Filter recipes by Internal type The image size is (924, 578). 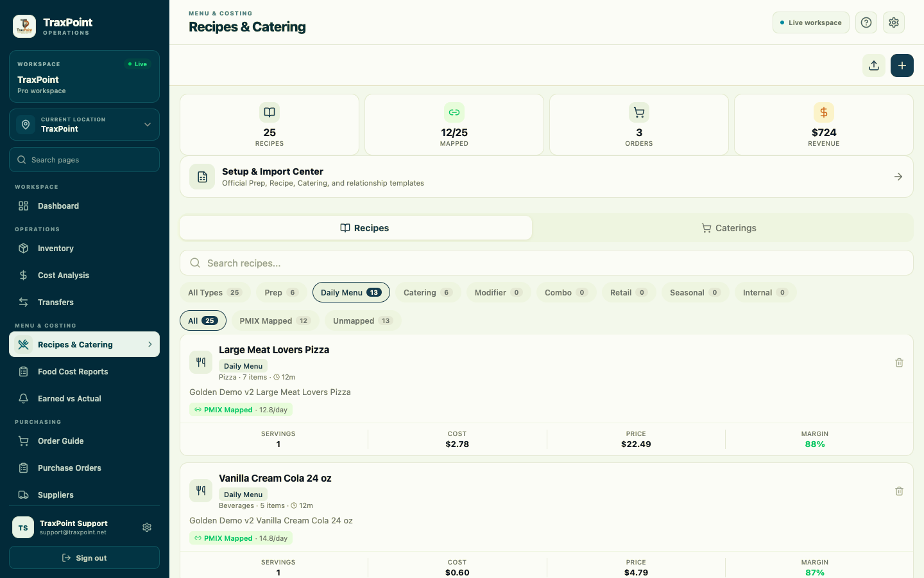[x=766, y=292]
